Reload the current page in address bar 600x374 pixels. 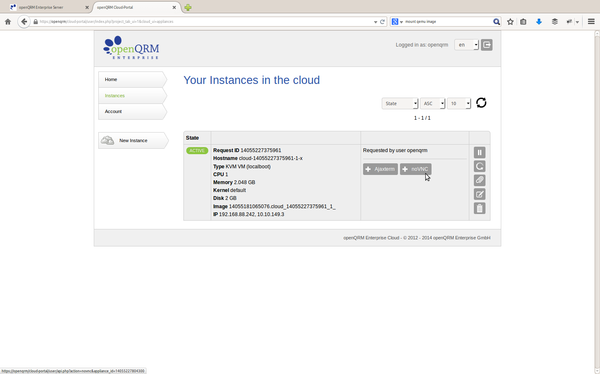click(x=382, y=22)
